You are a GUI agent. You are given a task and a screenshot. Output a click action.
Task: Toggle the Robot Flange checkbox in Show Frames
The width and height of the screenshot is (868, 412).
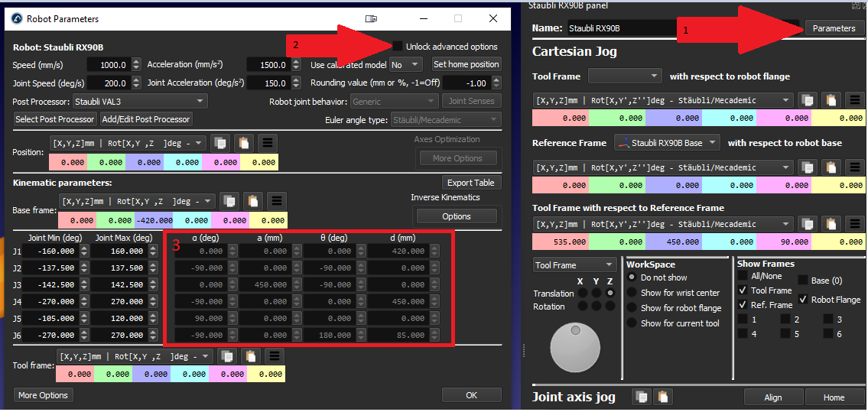pos(803,300)
